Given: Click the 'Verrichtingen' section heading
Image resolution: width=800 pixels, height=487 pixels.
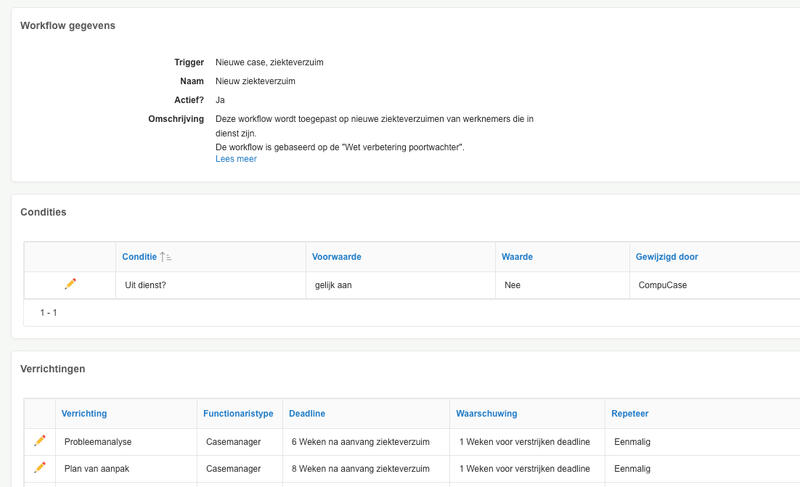Looking at the screenshot, I should [x=53, y=369].
